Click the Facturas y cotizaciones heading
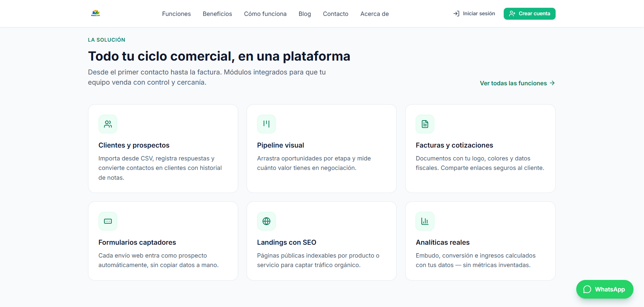This screenshot has height=307, width=644. 454,145
